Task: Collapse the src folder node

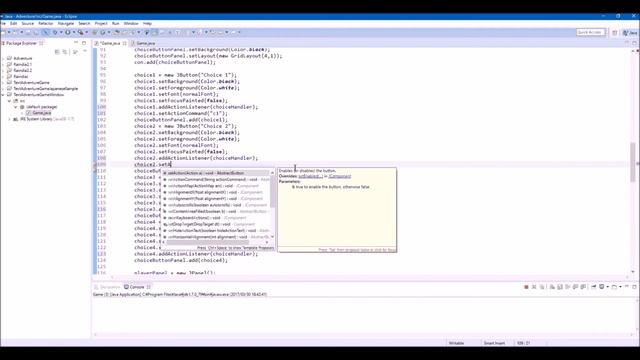Action: (x=10, y=101)
